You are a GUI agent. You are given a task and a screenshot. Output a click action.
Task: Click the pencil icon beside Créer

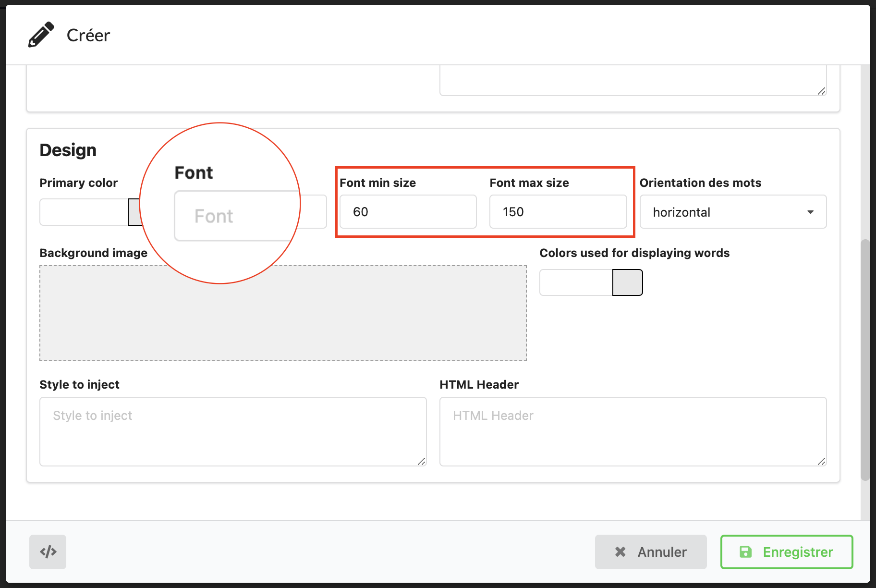click(x=41, y=35)
